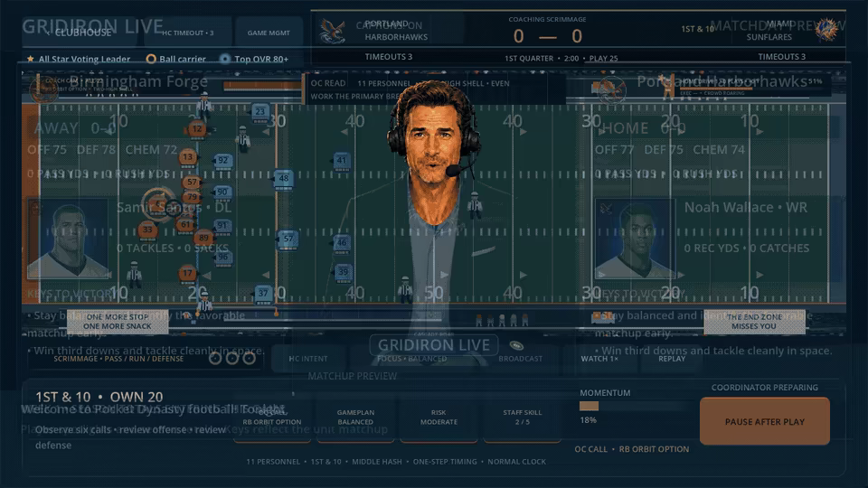
Task: Select blue defender token 90
Action: [222, 192]
